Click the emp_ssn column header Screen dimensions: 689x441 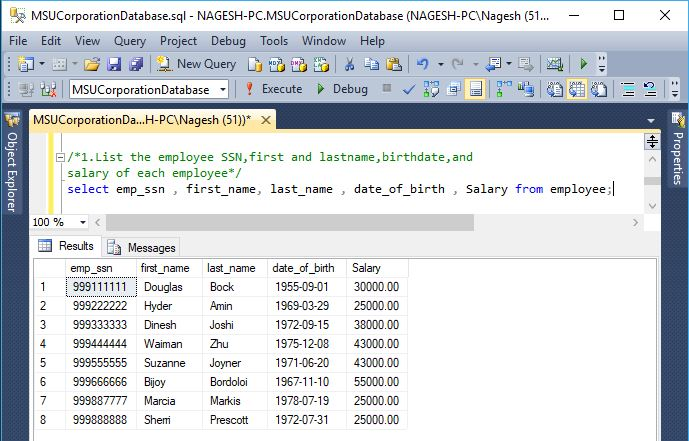pyautogui.click(x=101, y=268)
